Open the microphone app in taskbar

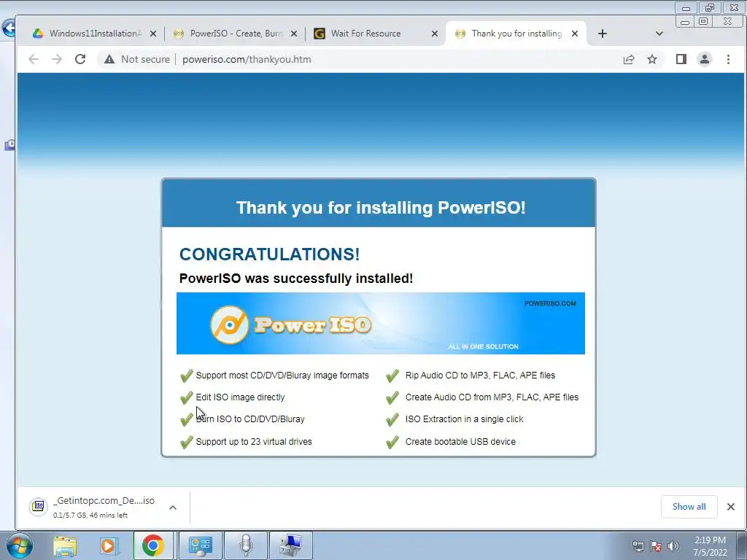(x=246, y=545)
